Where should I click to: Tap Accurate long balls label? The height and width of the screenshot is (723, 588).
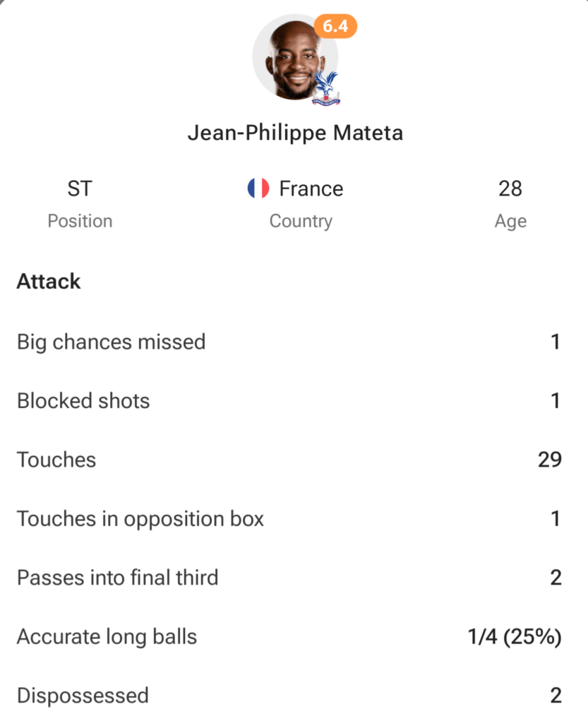(107, 637)
